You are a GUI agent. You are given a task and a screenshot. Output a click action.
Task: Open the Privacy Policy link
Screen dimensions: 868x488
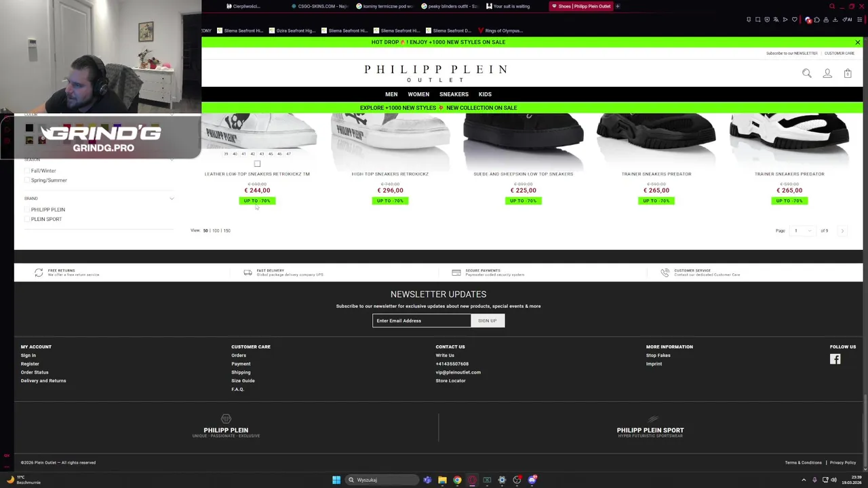843,463
